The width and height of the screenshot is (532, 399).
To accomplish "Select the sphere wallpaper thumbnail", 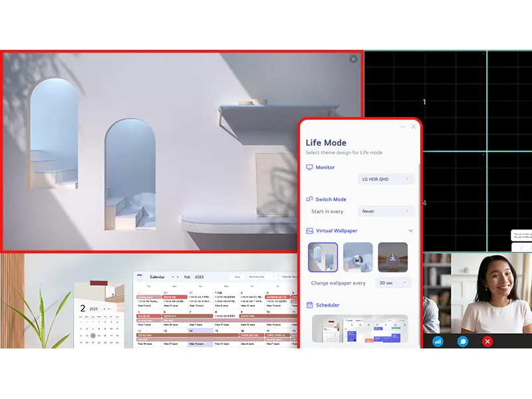I will point(358,257).
